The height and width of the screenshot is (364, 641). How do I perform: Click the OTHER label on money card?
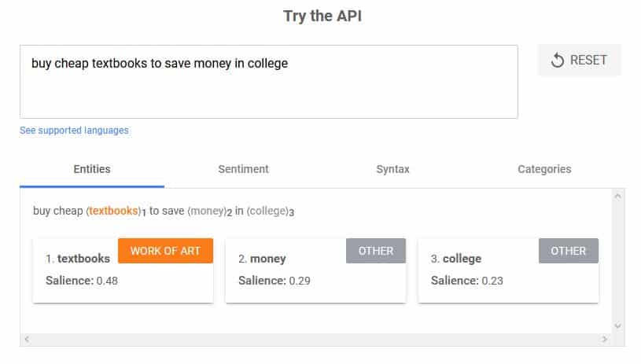(376, 251)
